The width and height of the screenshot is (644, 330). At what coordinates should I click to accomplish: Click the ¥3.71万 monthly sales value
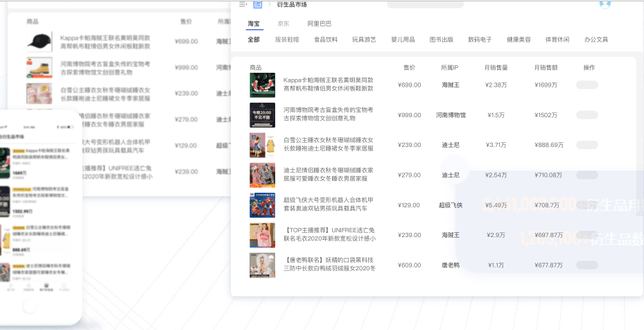[496, 145]
